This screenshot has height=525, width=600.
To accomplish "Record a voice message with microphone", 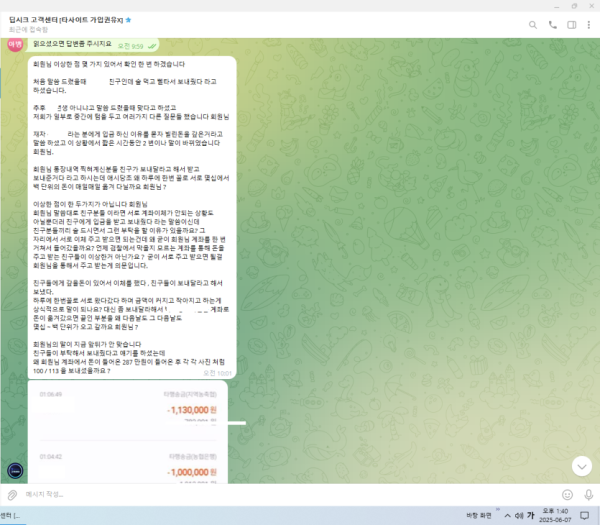I will coord(589,495).
